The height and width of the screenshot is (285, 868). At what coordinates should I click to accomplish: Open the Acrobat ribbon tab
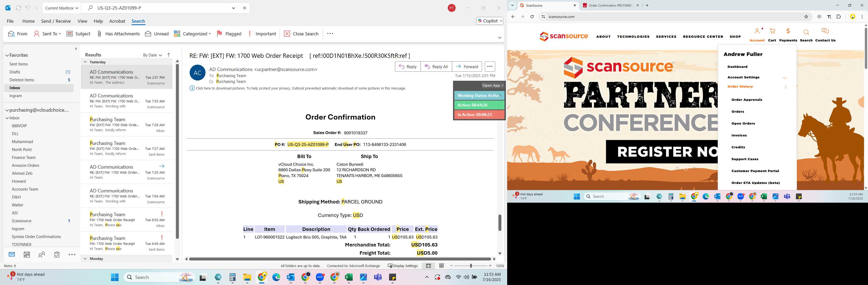click(117, 21)
